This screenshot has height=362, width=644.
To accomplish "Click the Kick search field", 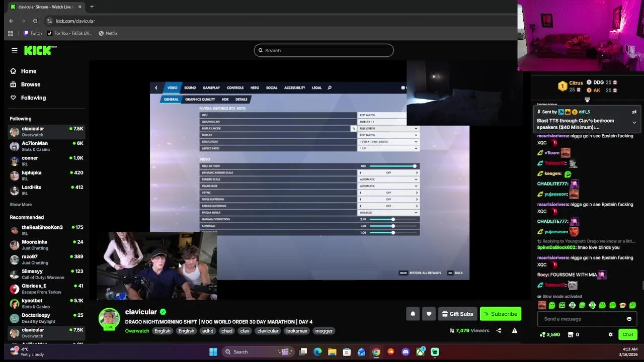I will click(324, 50).
